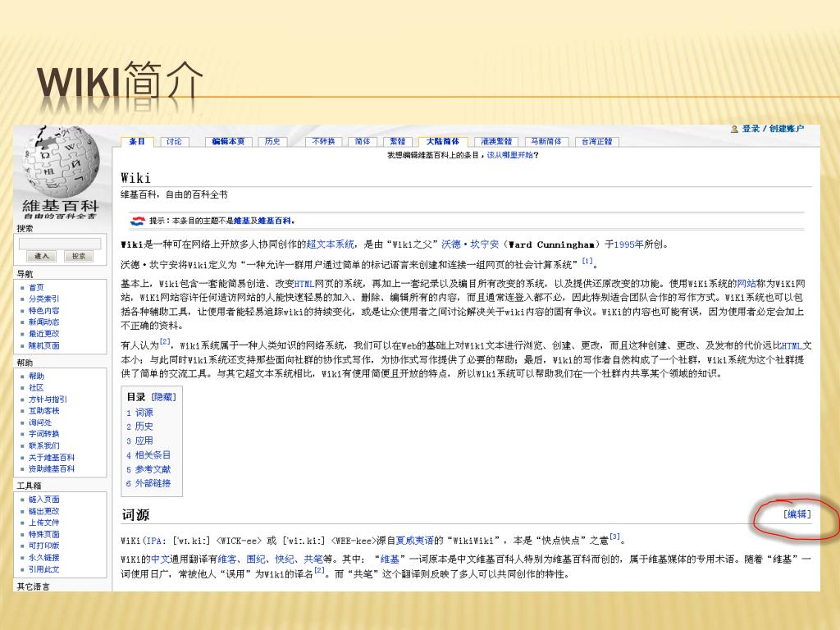Open 方针与指引 sidebar link
The height and width of the screenshot is (630, 840).
coord(48,399)
